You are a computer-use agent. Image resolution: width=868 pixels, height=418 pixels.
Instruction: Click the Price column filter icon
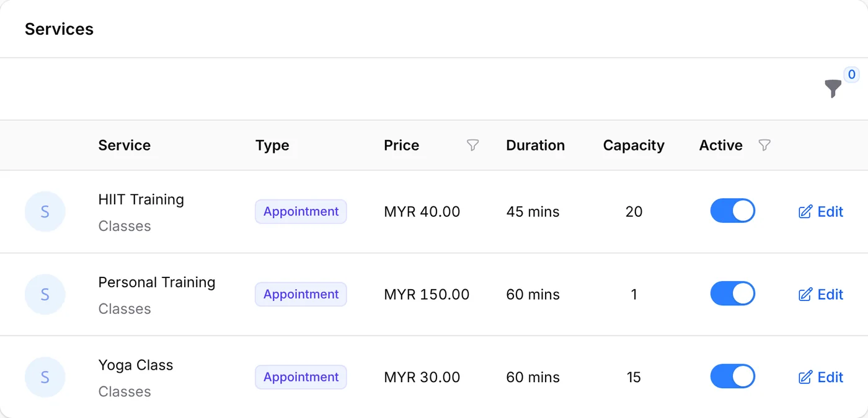click(472, 146)
